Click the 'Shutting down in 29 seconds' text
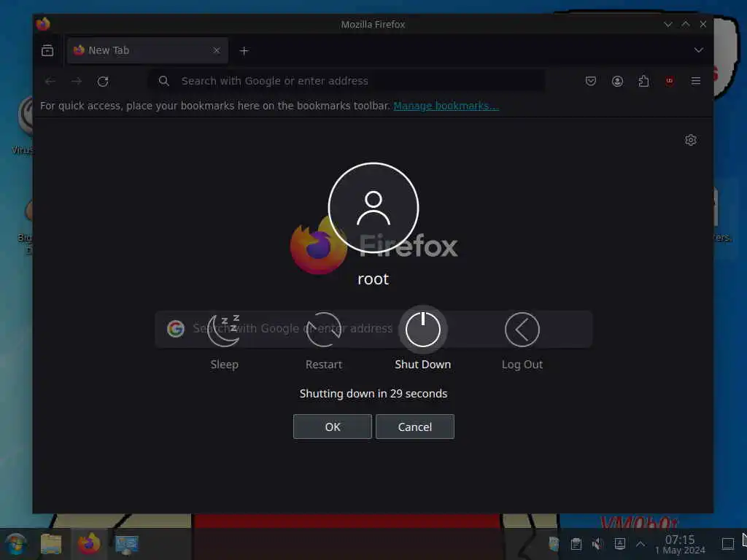 (x=373, y=394)
